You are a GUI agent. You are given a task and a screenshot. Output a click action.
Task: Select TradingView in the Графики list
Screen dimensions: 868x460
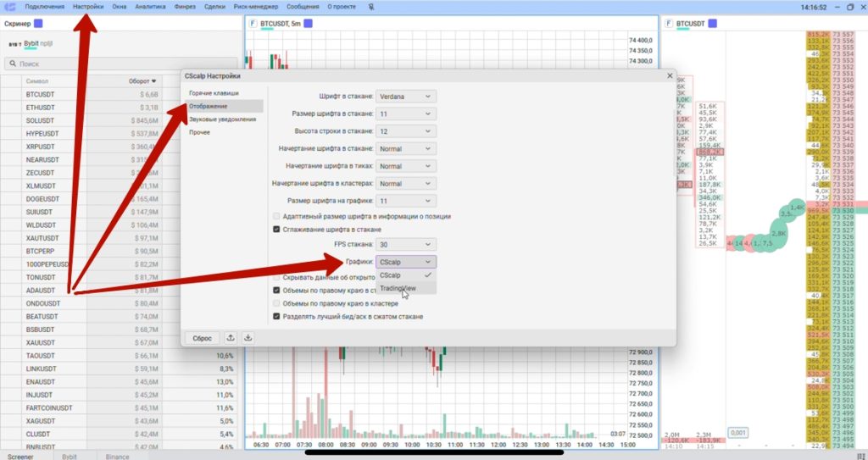click(x=406, y=288)
